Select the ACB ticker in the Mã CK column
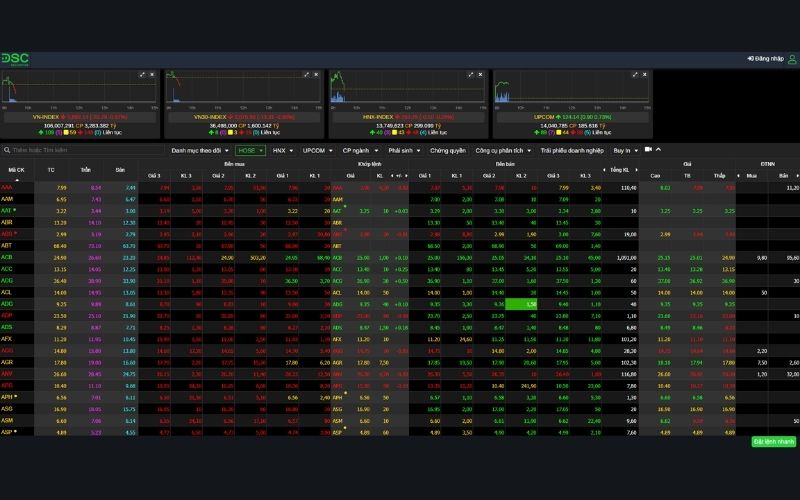Image resolution: width=800 pixels, height=500 pixels. point(7,258)
